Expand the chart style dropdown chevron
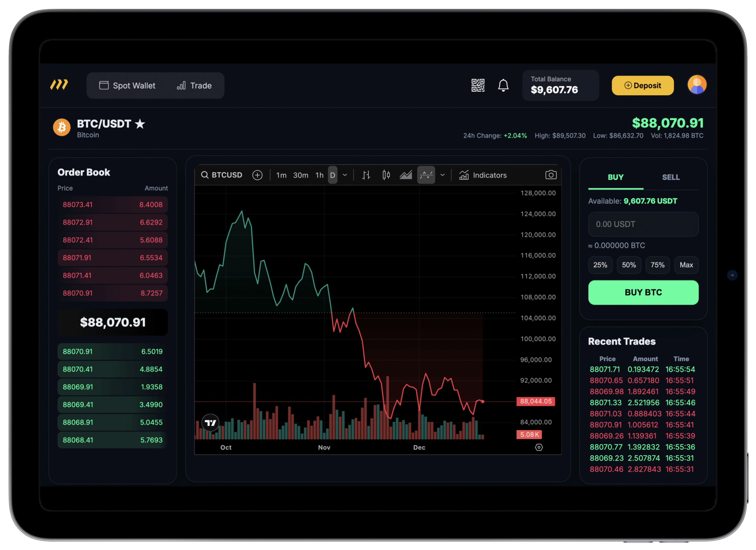 tap(442, 175)
